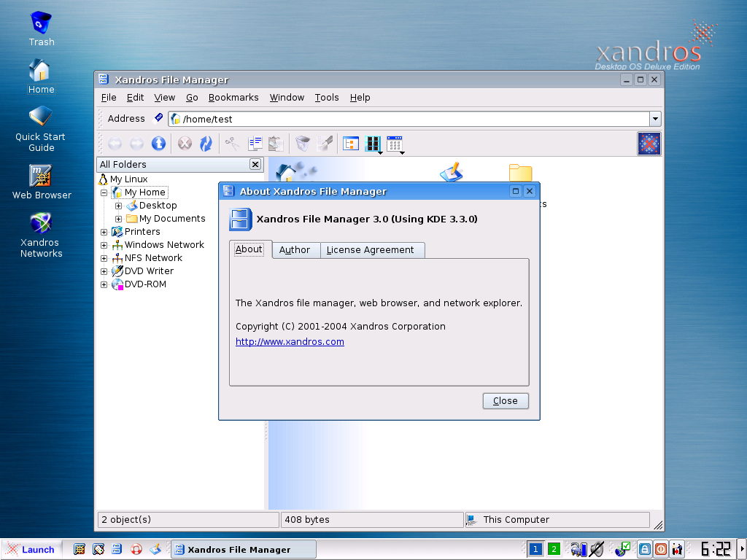The image size is (747, 560).
Task: Expand the Printers tree node
Action: click(x=104, y=233)
